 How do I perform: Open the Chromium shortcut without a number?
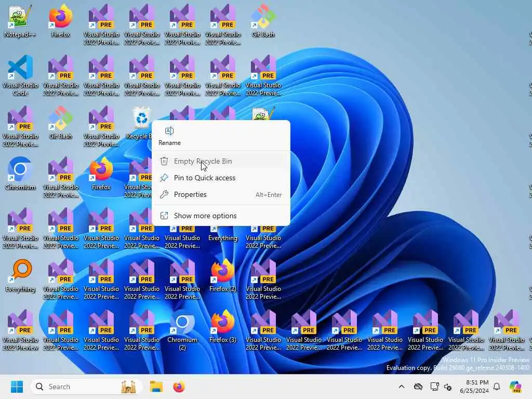click(x=20, y=174)
